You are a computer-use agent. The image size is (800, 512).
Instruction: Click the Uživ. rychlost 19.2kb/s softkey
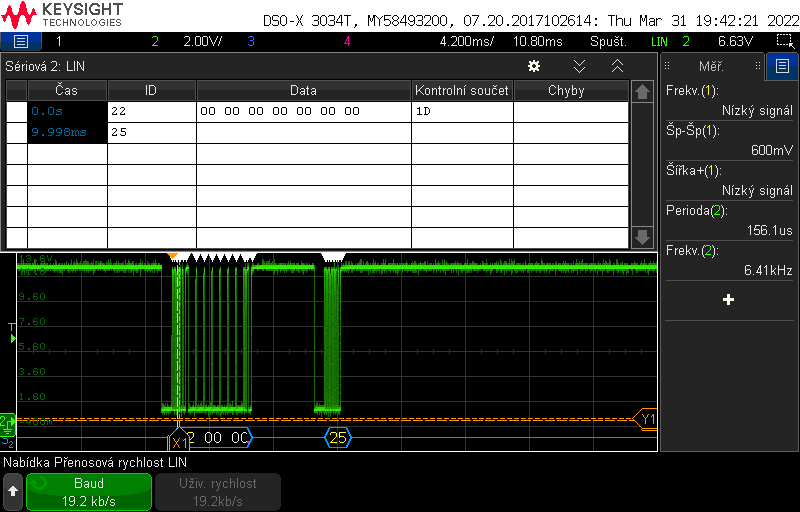(218, 492)
